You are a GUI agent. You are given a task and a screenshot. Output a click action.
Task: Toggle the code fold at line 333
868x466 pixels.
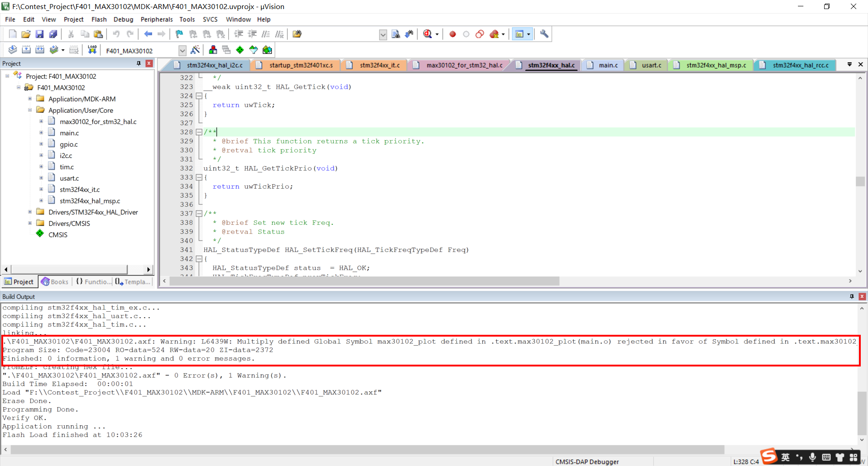pyautogui.click(x=199, y=177)
